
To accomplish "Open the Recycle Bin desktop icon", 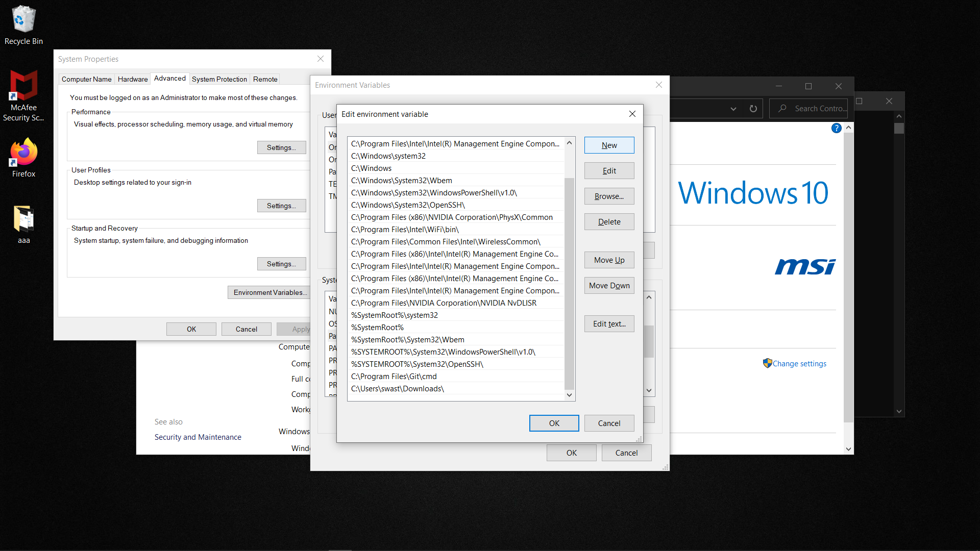I will tap(23, 20).
